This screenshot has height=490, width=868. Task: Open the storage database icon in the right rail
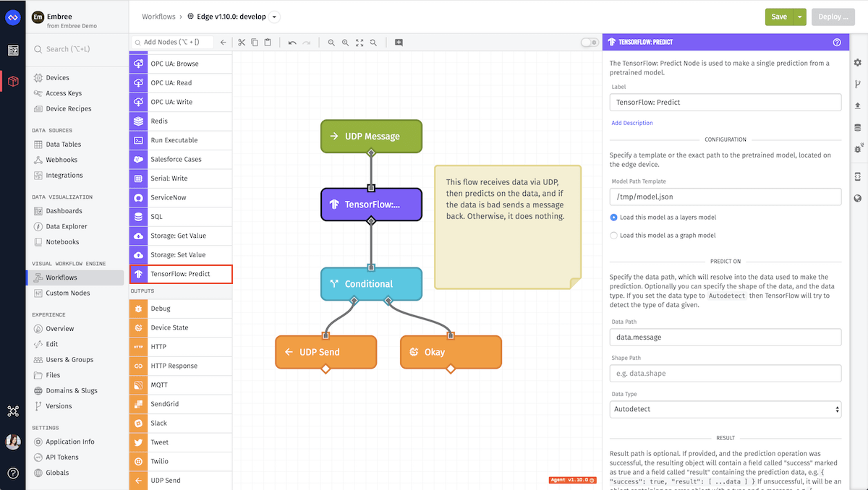click(858, 127)
